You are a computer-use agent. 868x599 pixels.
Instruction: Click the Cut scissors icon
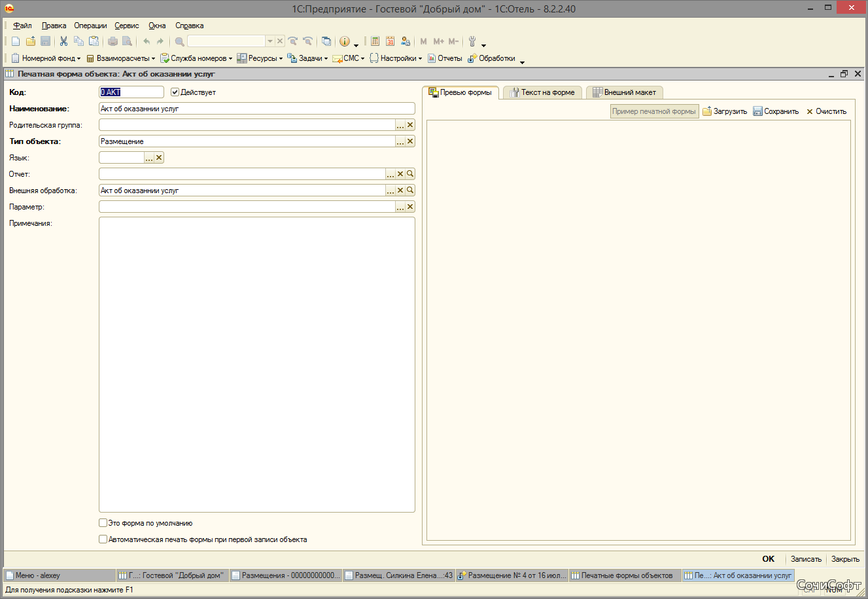[63, 41]
